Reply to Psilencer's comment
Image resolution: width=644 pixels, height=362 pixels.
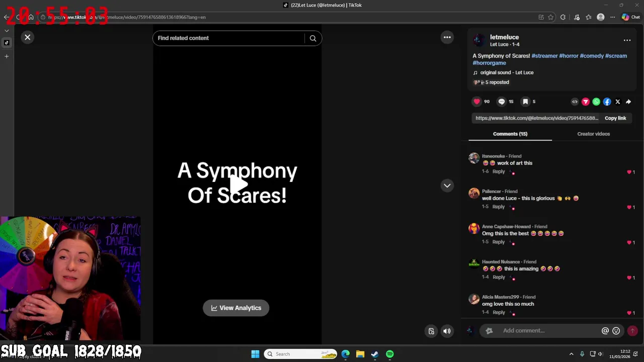pos(499,207)
